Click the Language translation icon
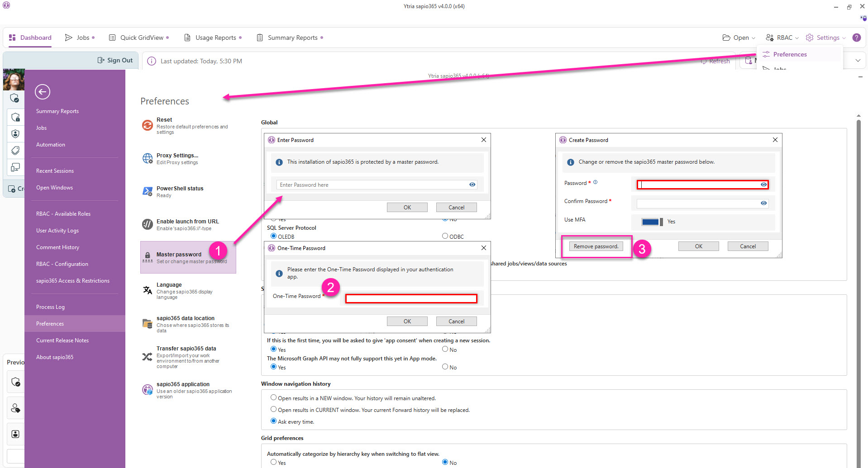The width and height of the screenshot is (868, 468). click(x=148, y=290)
